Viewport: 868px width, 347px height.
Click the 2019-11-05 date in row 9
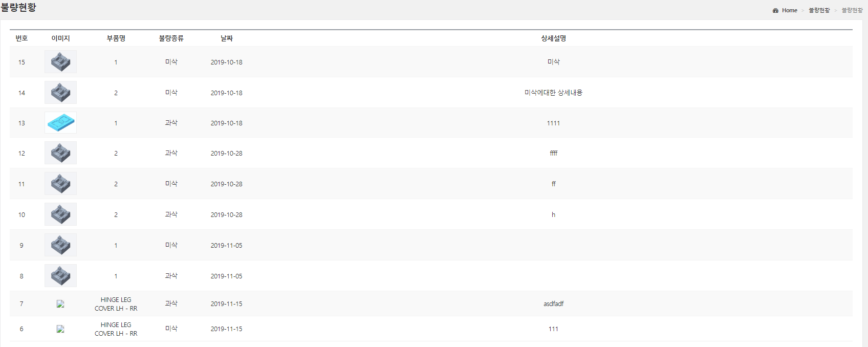[226, 246]
